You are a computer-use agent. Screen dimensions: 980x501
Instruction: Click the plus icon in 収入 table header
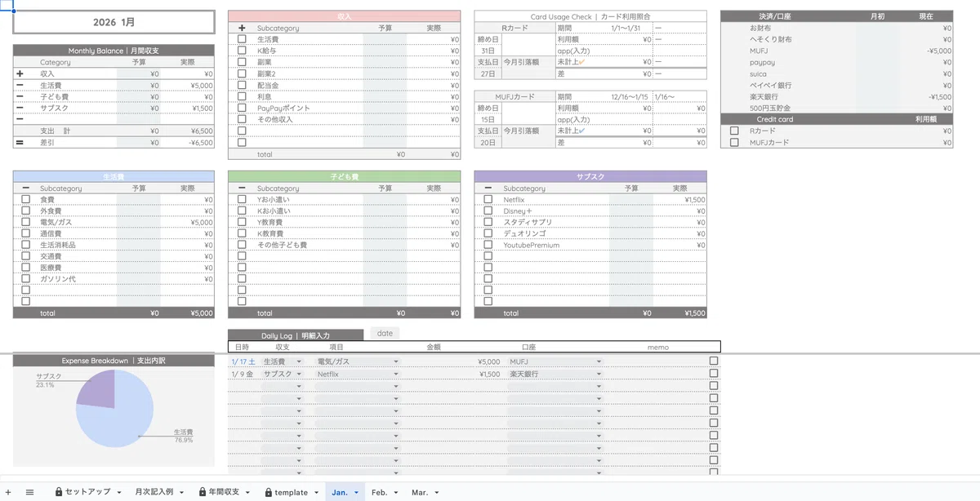[x=242, y=28]
